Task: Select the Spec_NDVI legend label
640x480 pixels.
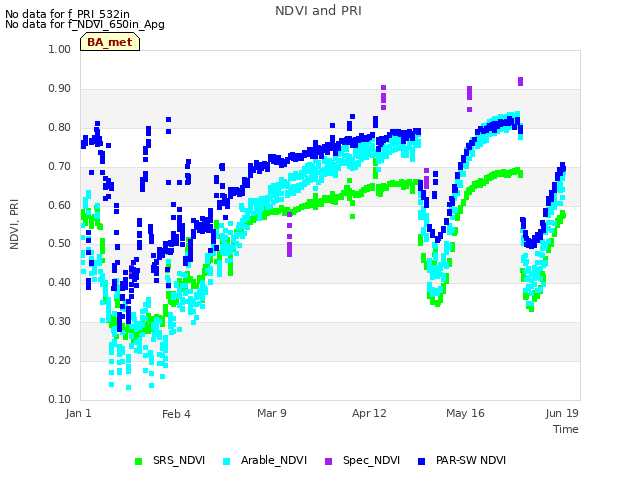Action: point(371,460)
